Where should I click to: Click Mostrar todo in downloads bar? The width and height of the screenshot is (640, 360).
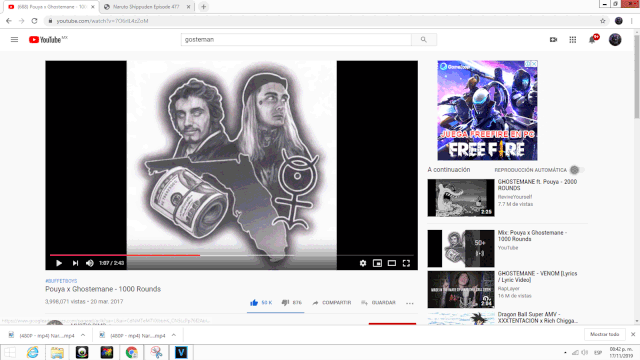point(604,334)
